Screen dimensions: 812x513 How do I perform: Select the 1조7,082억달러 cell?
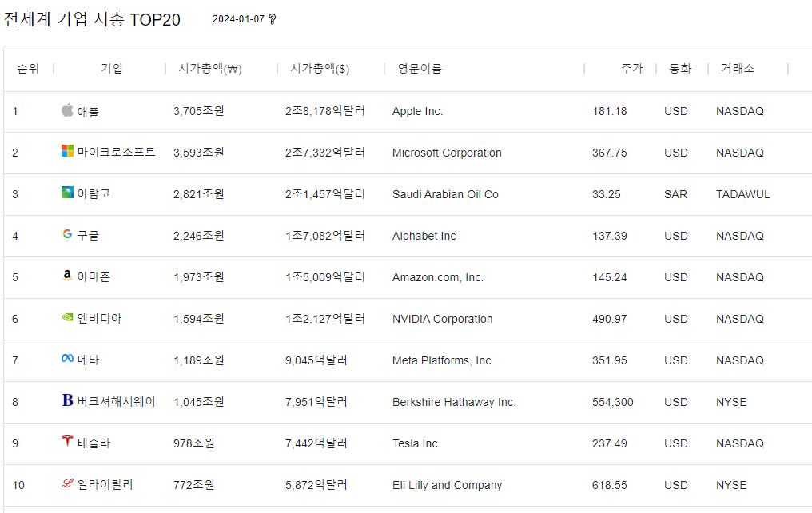click(325, 236)
